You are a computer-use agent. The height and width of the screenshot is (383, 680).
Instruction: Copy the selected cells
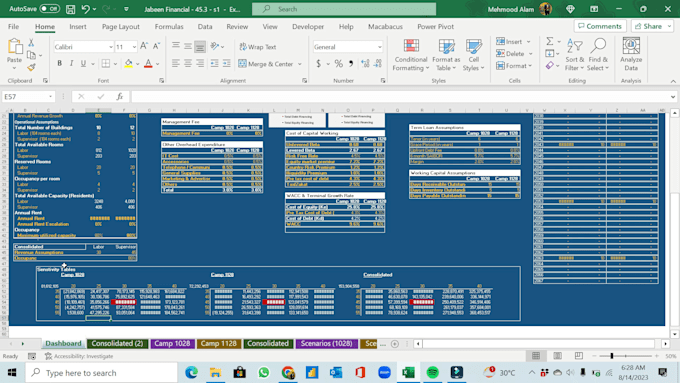31,55
